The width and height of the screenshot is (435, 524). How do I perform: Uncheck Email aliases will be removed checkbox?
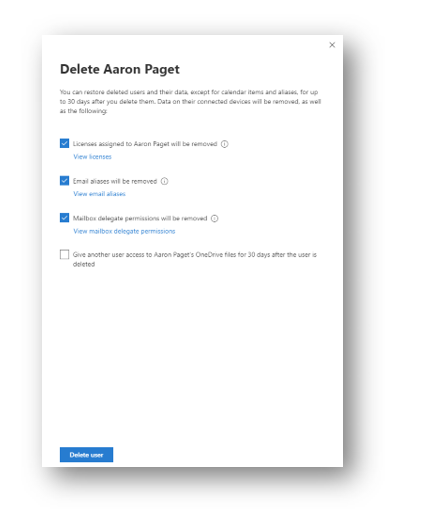click(x=64, y=181)
